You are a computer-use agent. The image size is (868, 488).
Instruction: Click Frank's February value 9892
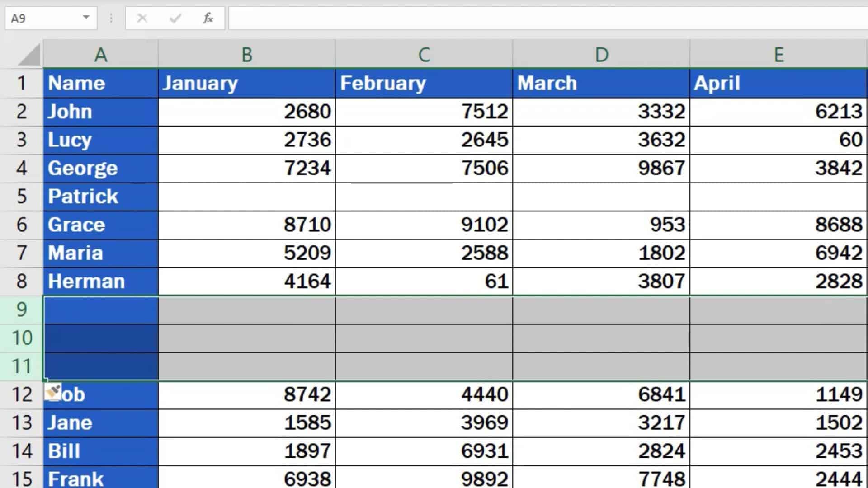[424, 478]
